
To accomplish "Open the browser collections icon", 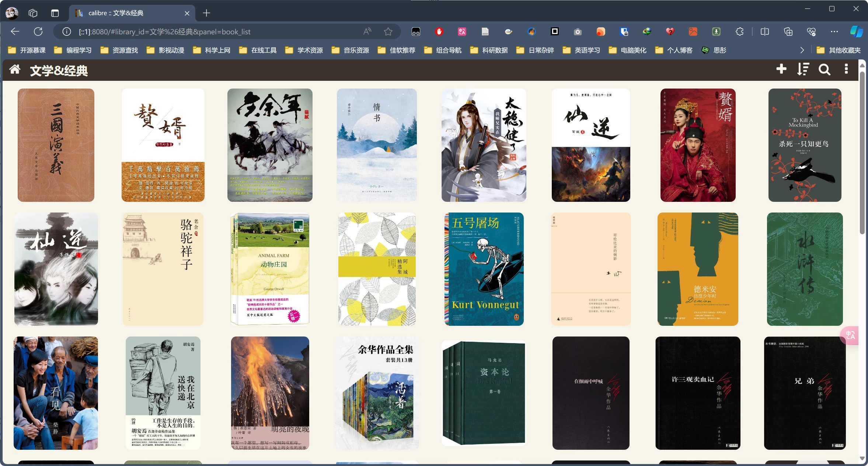I will (x=788, y=32).
